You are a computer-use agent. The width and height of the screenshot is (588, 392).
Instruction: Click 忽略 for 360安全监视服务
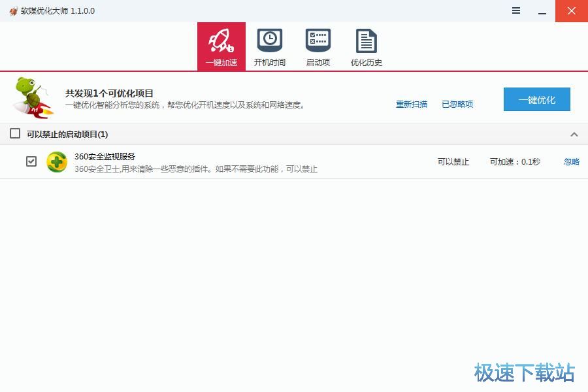tap(572, 161)
